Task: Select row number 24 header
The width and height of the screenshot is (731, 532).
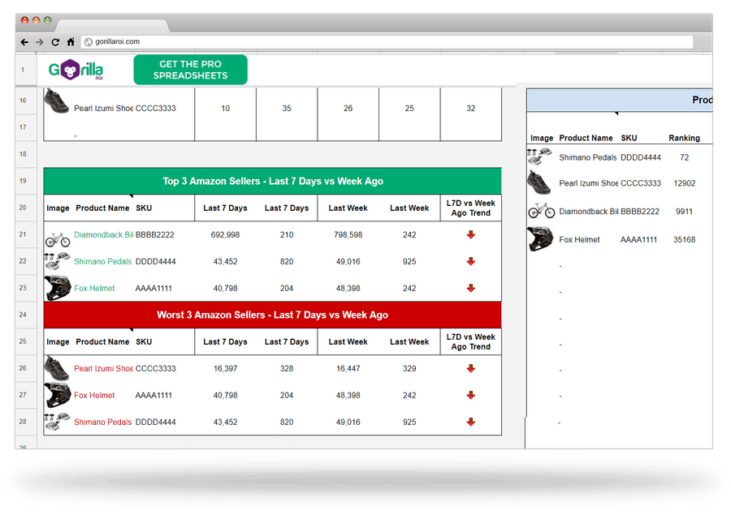Action: (23, 315)
